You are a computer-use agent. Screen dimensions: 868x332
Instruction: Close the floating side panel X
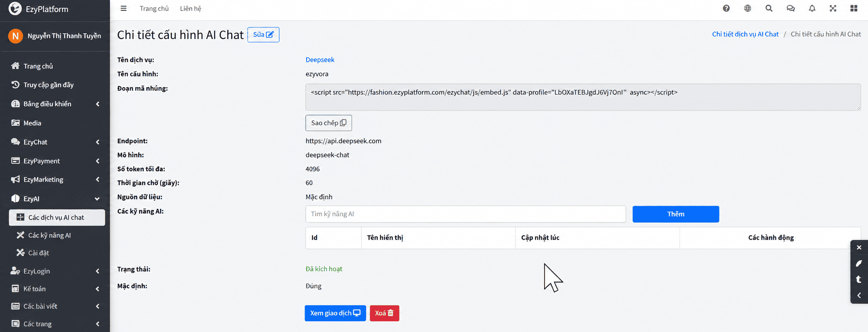click(859, 247)
